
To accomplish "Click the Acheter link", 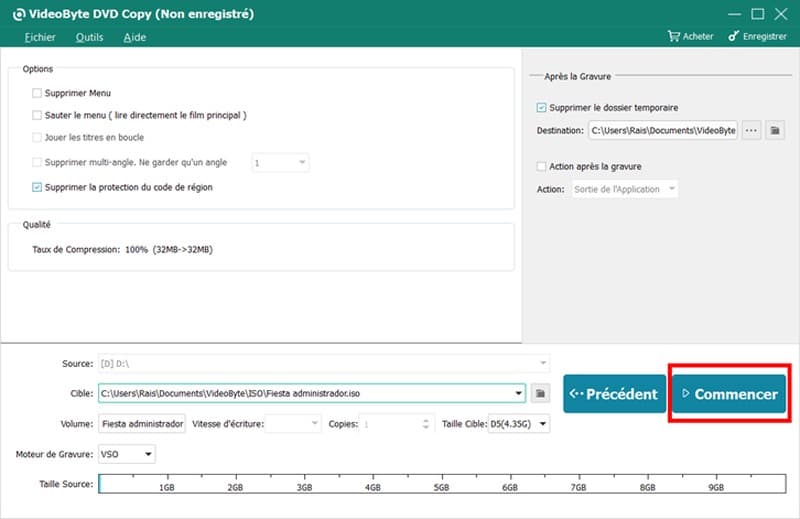I will pos(690,36).
